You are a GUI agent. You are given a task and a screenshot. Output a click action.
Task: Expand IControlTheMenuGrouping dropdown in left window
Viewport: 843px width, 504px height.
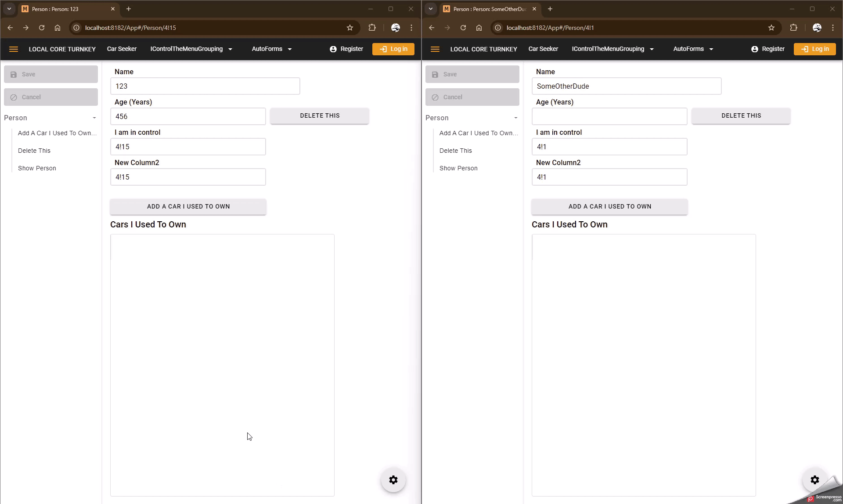click(x=191, y=49)
